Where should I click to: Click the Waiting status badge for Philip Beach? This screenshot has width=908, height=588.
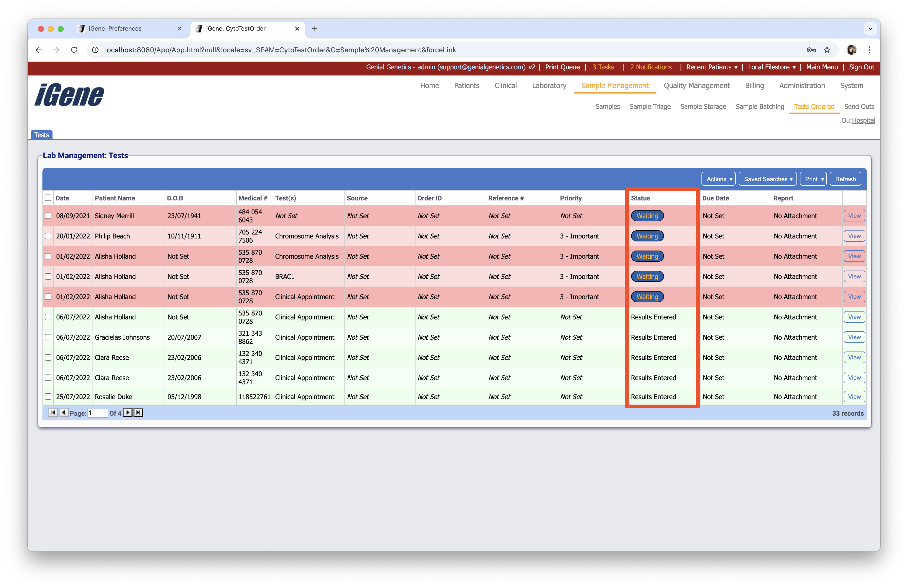tap(647, 236)
